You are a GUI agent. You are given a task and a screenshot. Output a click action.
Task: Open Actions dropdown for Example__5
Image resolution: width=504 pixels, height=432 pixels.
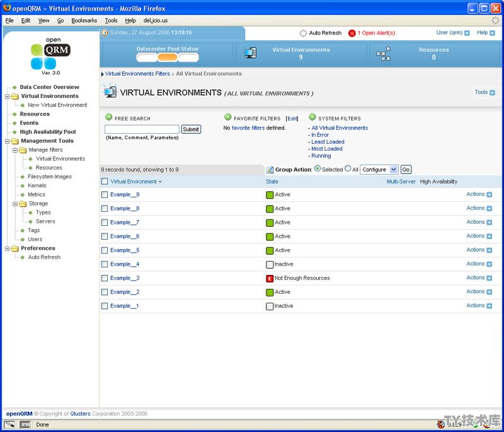point(479,250)
